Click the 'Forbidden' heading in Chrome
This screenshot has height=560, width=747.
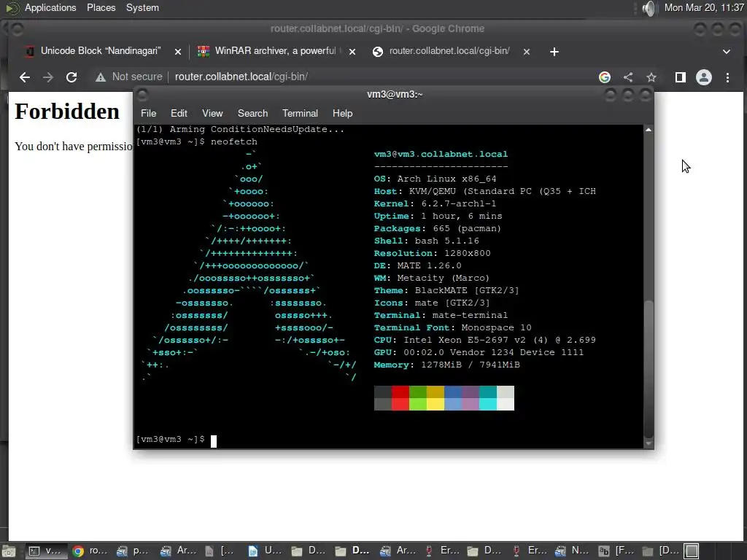tap(67, 112)
